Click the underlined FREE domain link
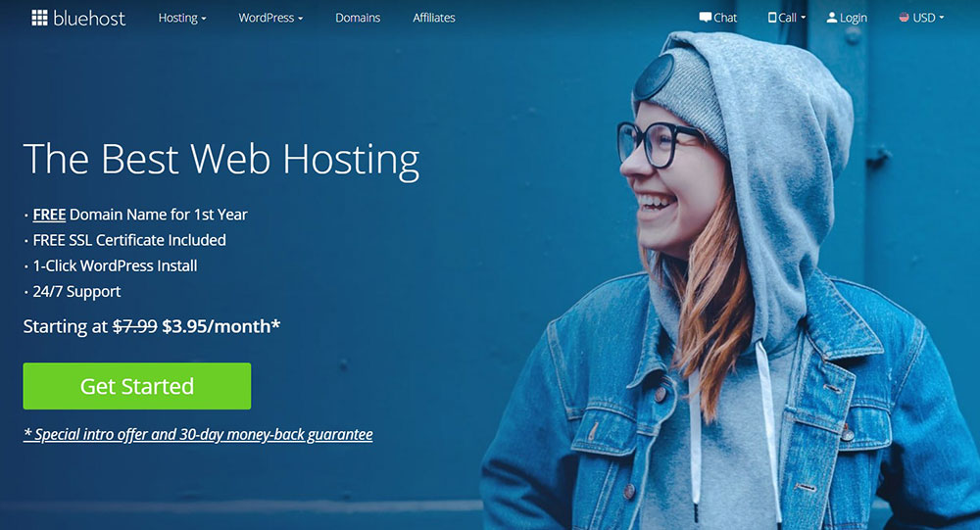 [x=49, y=215]
